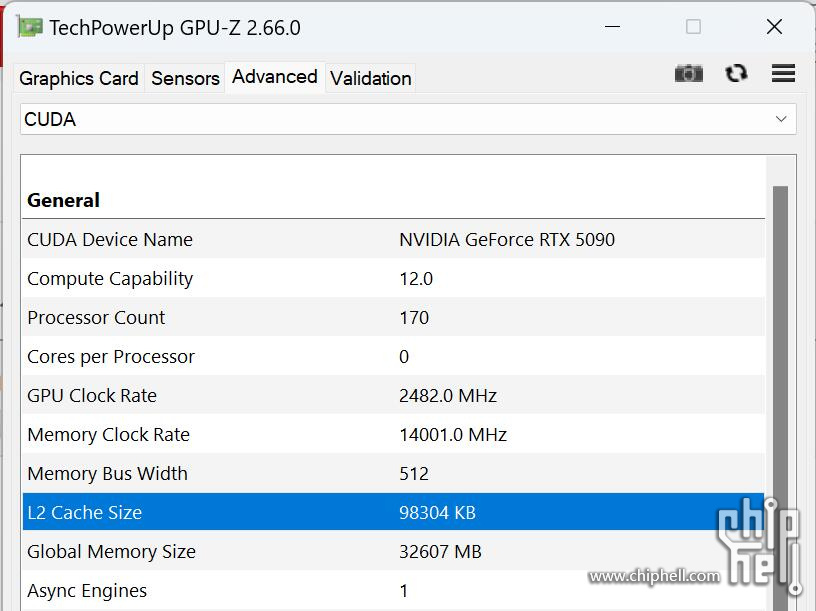Open the hamburger menu icon

click(783, 73)
